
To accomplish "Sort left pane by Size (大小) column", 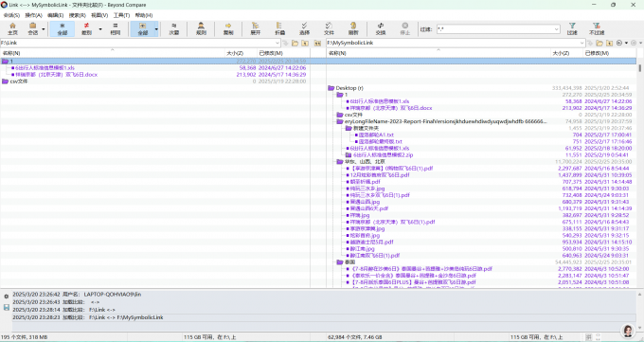I will [241, 53].
